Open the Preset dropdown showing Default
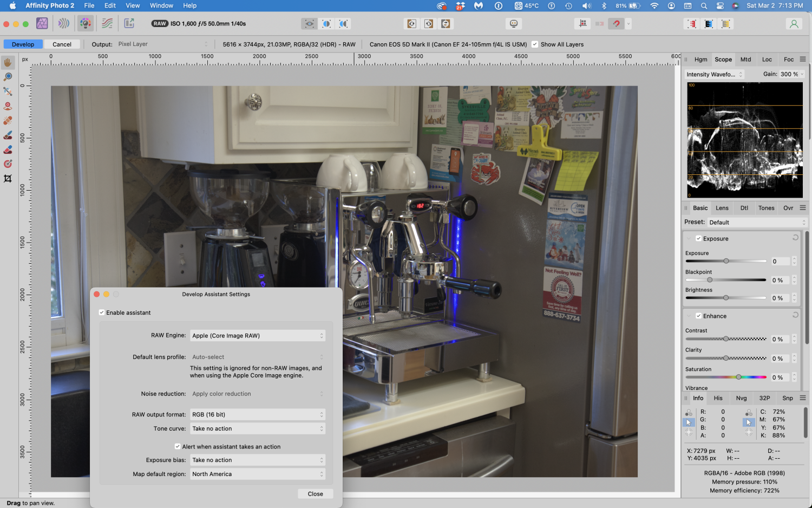The image size is (812, 508). coord(757,222)
